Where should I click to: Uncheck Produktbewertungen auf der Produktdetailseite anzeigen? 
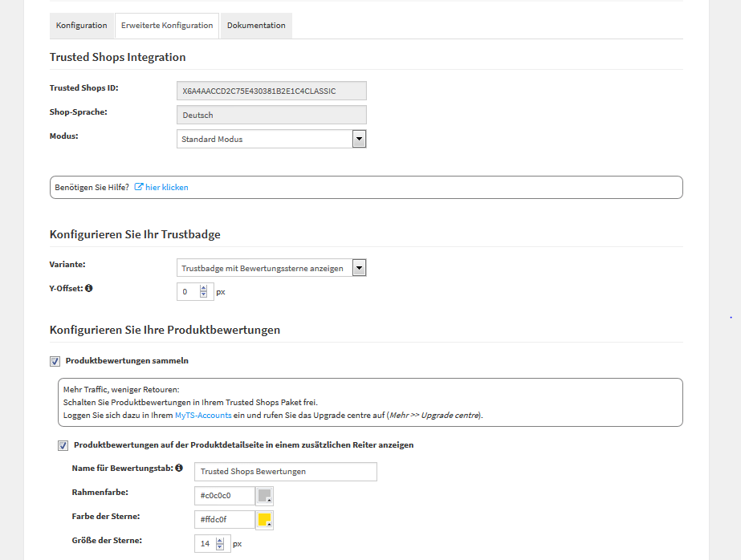63,445
